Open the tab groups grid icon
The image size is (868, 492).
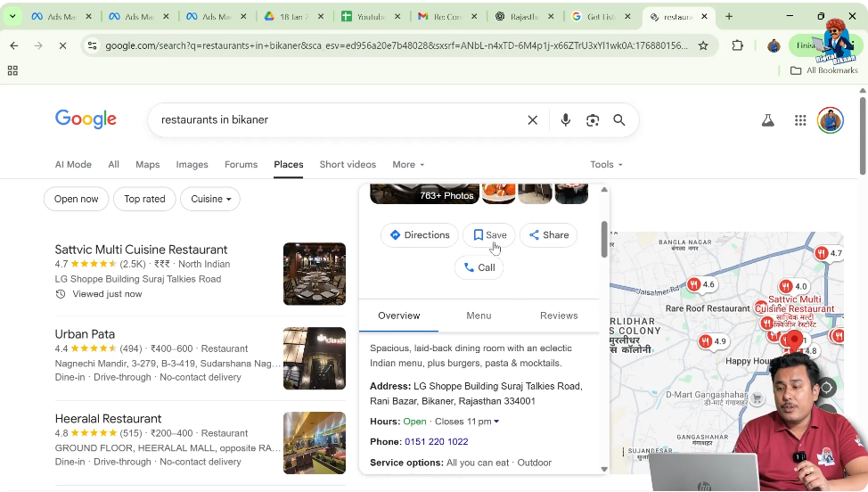click(12, 70)
